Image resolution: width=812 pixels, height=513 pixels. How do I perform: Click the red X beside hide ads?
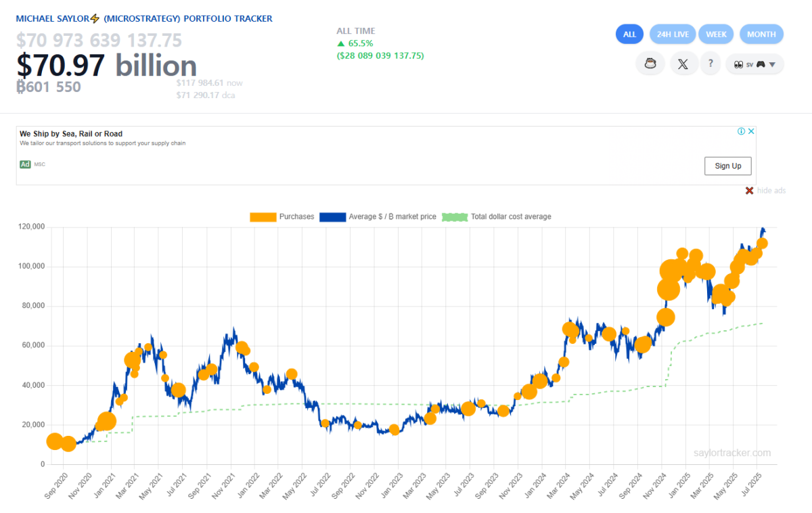[x=749, y=191]
